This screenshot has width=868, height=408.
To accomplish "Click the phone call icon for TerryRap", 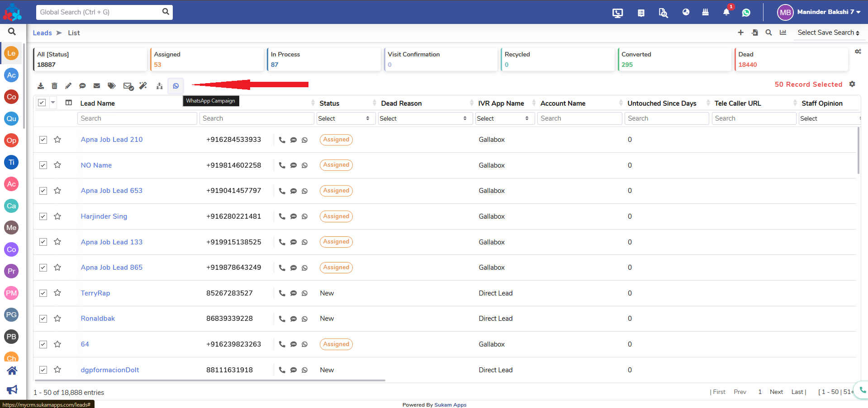I will [x=282, y=293].
